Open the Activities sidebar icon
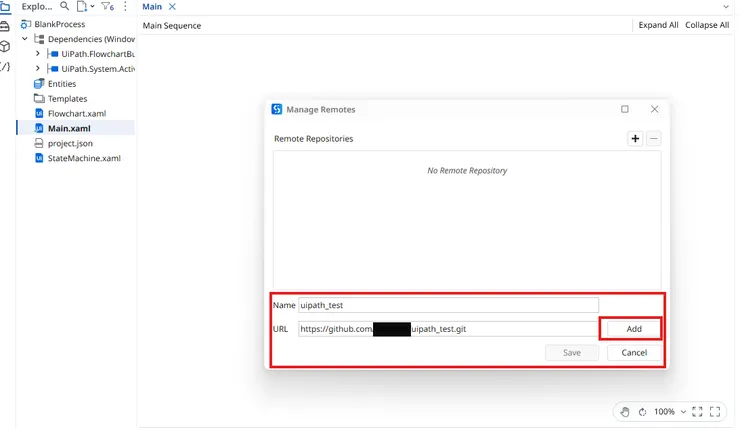This screenshot has height=428, width=740. click(5, 26)
